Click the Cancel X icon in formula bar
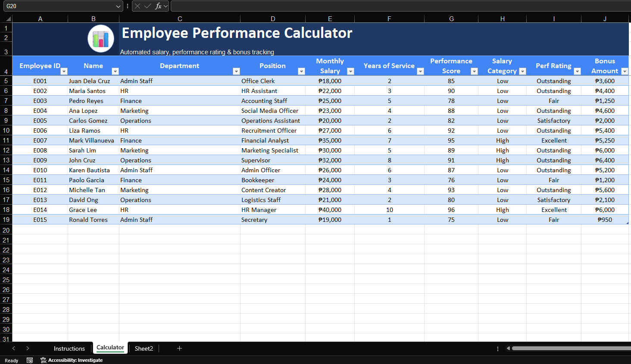Screen dimensions: 631x364 [137, 6]
